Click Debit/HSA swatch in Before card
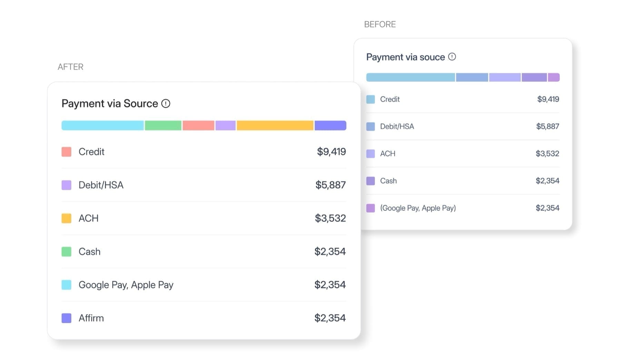Image resolution: width=621 pixels, height=364 pixels. coord(371,127)
